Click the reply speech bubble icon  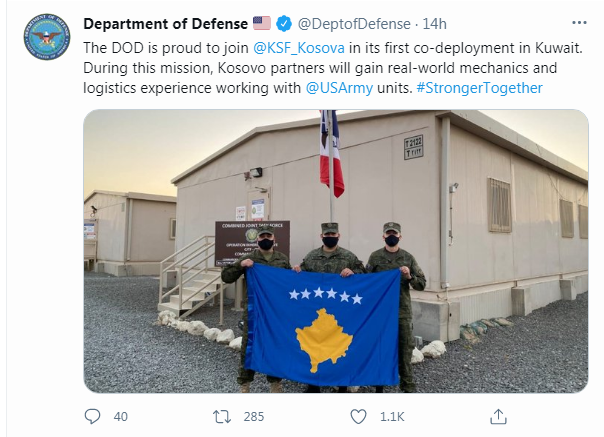point(92,417)
